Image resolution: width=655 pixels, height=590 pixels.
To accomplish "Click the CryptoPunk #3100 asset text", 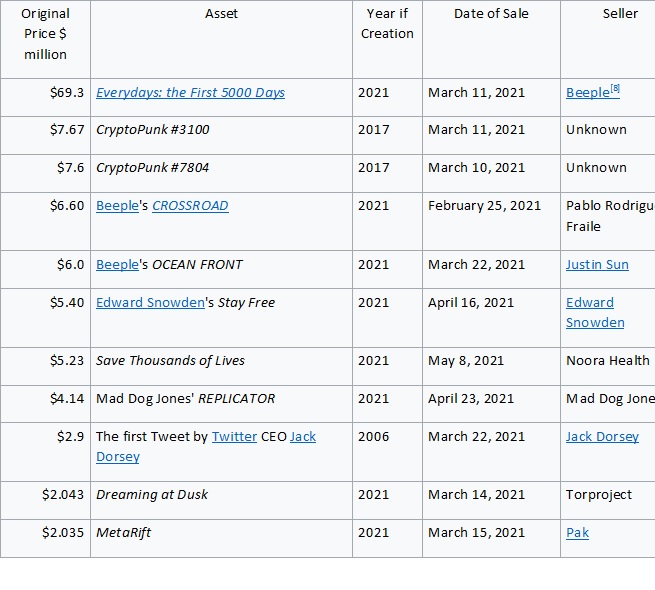I will [x=152, y=130].
